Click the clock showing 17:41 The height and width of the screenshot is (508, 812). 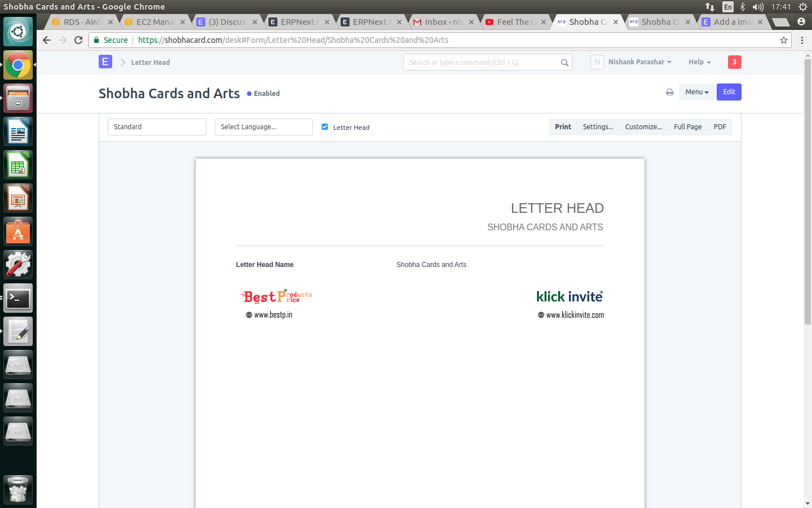tap(781, 7)
